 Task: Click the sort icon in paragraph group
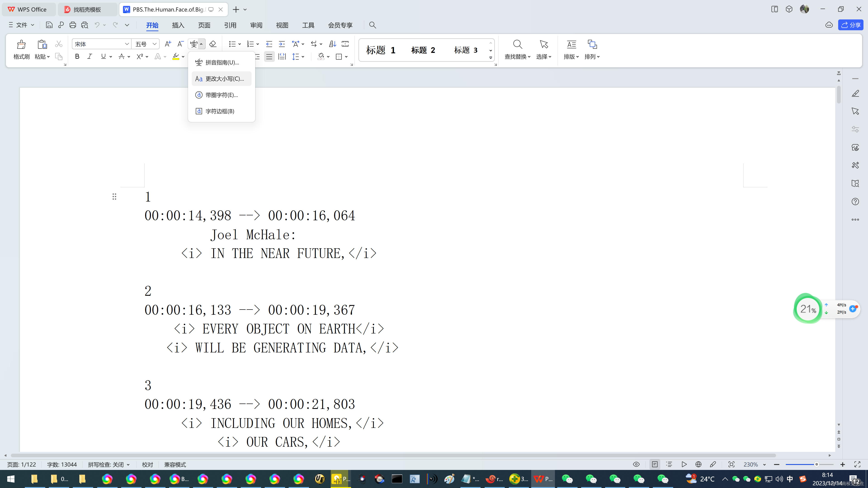click(333, 44)
